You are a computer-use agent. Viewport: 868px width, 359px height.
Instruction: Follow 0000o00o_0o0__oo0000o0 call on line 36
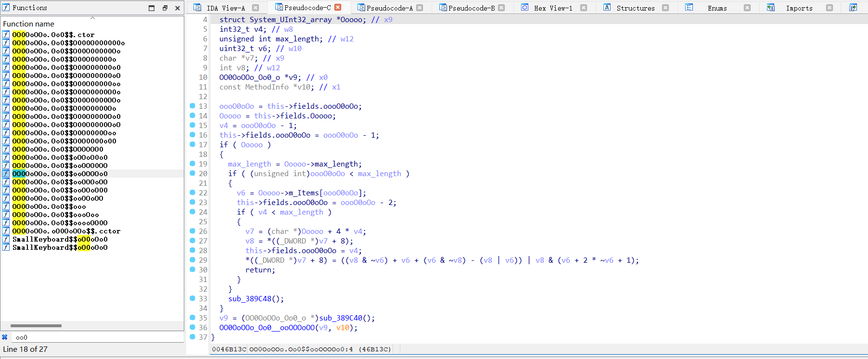coord(267,327)
